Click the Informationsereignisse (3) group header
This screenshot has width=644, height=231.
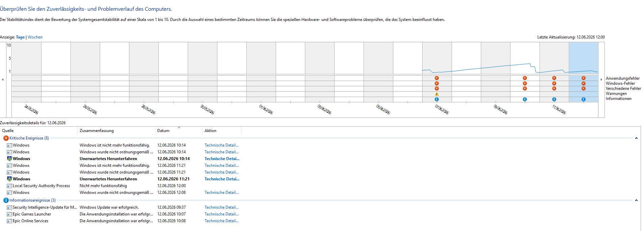click(32, 200)
